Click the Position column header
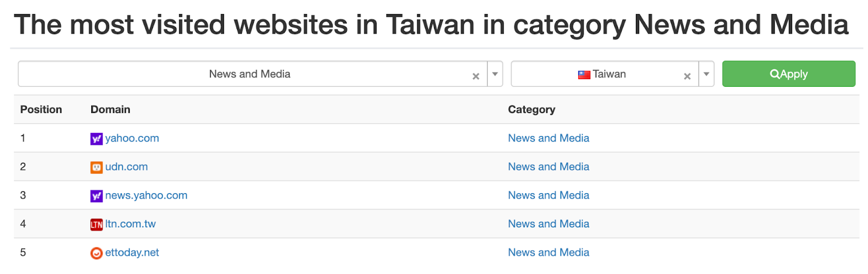 (x=41, y=110)
